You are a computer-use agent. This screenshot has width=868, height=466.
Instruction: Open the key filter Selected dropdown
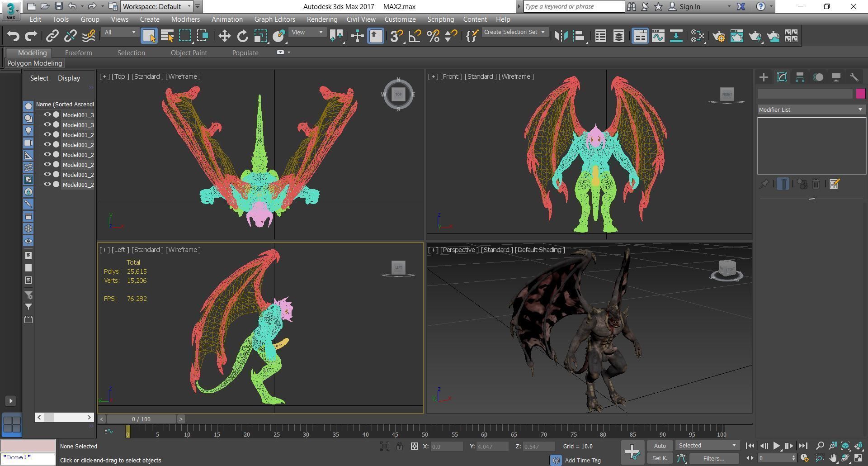click(x=707, y=446)
